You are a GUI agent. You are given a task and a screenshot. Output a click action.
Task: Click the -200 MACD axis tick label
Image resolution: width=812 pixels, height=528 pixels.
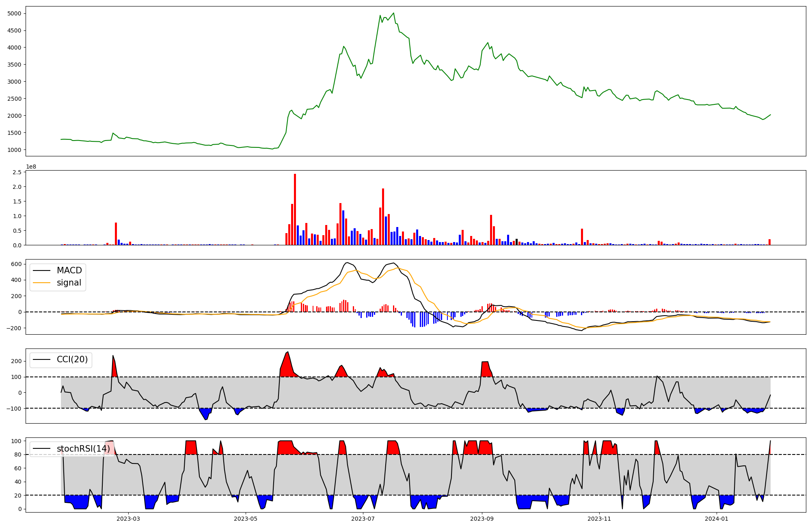14,328
